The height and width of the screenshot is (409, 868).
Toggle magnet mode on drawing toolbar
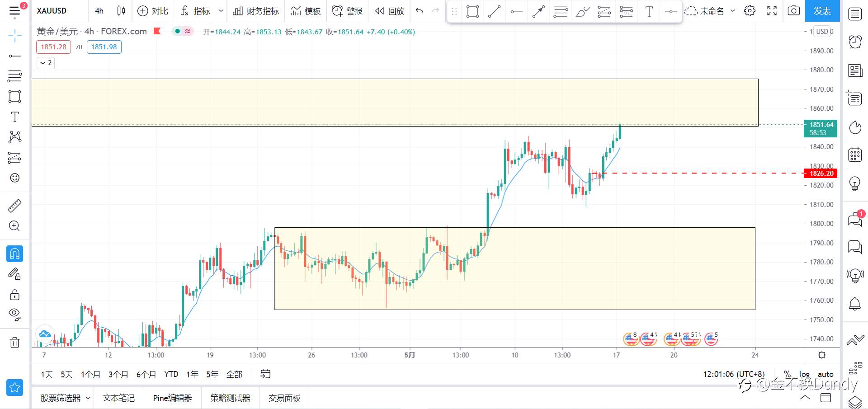click(x=14, y=254)
